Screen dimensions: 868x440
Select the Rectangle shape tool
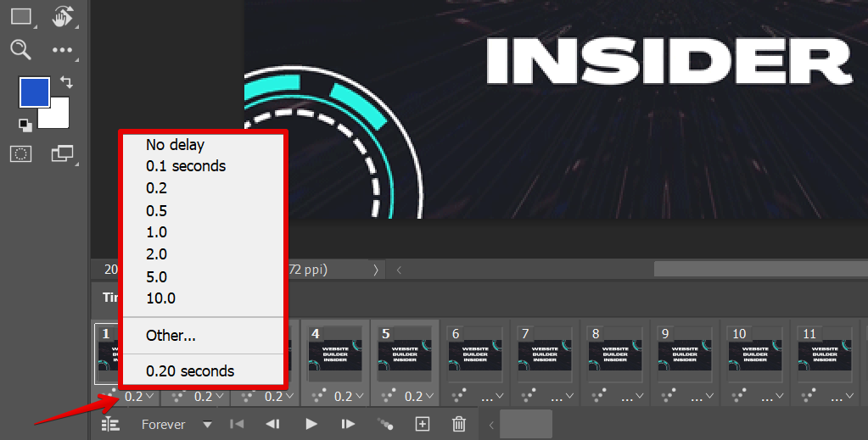coord(20,16)
